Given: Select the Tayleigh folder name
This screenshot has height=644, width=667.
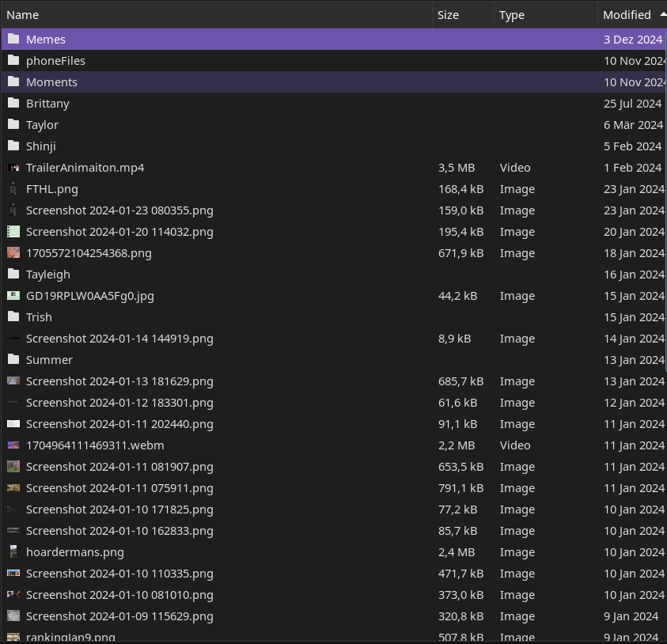Looking at the screenshot, I should [48, 275].
